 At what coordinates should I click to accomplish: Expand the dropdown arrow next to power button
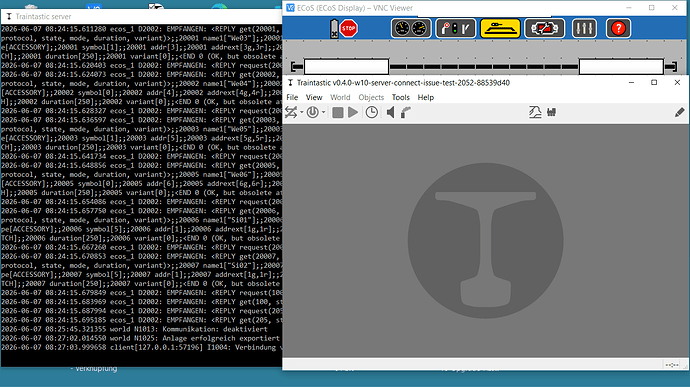[323, 113]
